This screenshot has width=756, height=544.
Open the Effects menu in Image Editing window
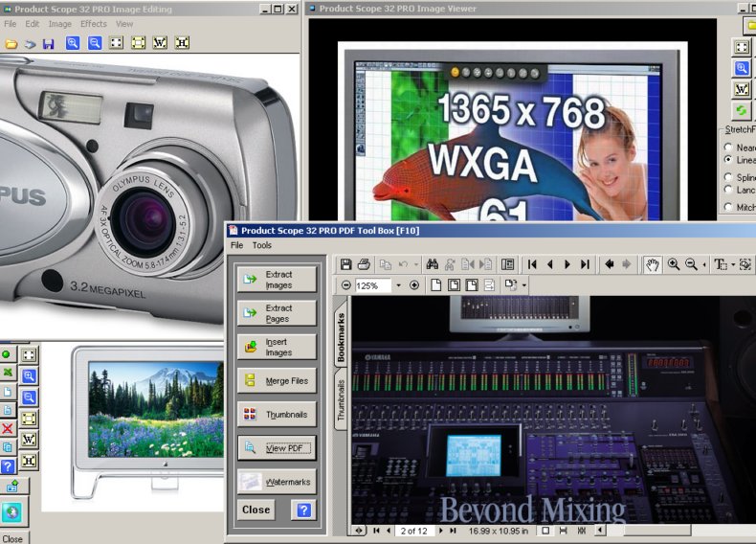[94, 24]
